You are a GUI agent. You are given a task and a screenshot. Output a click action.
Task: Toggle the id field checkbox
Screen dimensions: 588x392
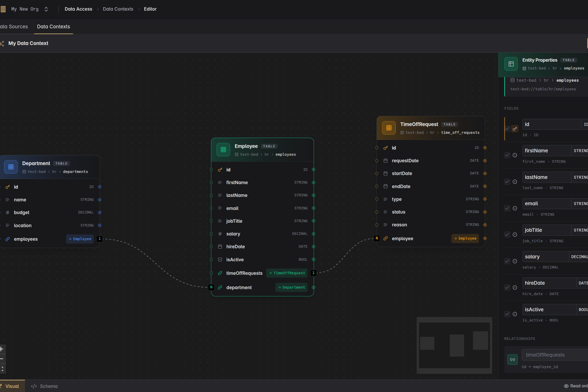pos(507,129)
